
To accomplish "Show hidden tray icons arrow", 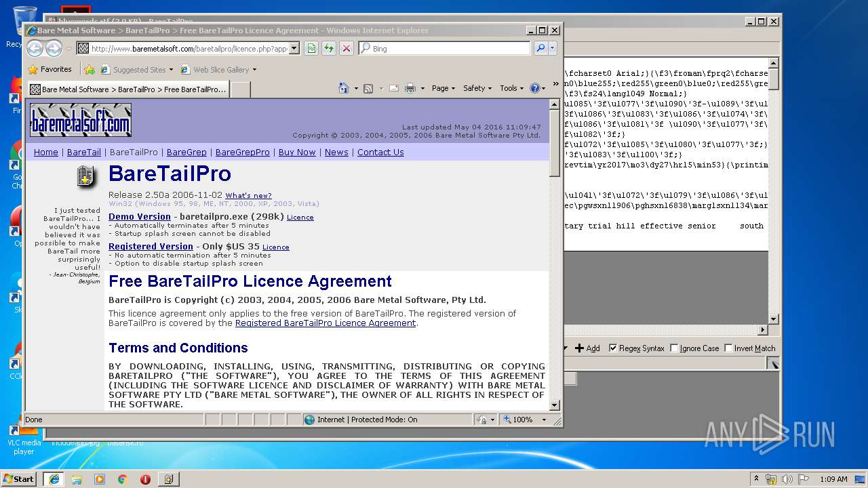I will (x=756, y=479).
